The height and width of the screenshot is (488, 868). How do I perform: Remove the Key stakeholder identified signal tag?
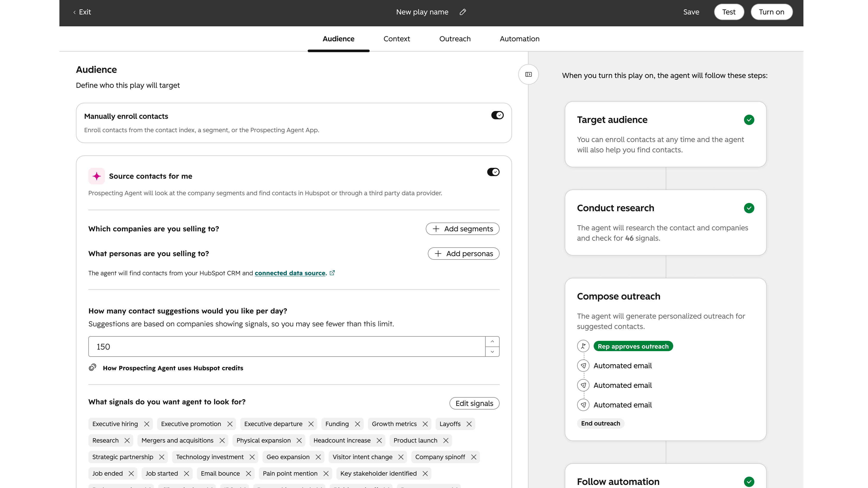[x=425, y=474]
